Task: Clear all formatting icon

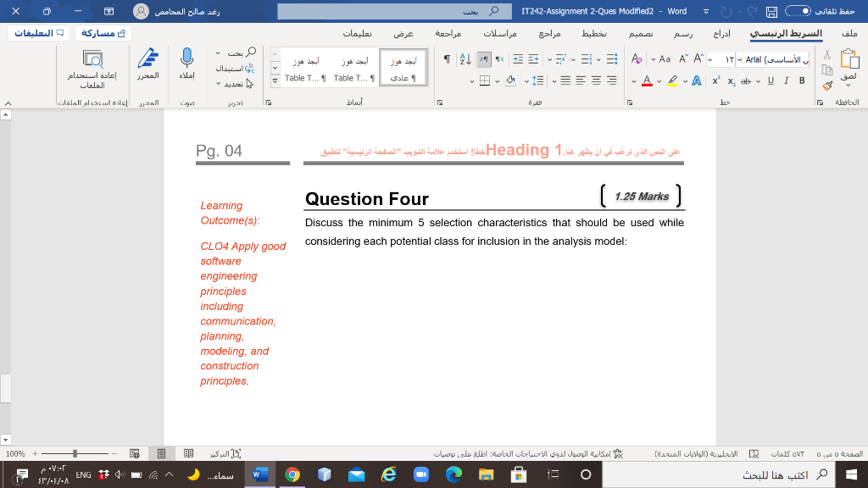Action: (637, 58)
